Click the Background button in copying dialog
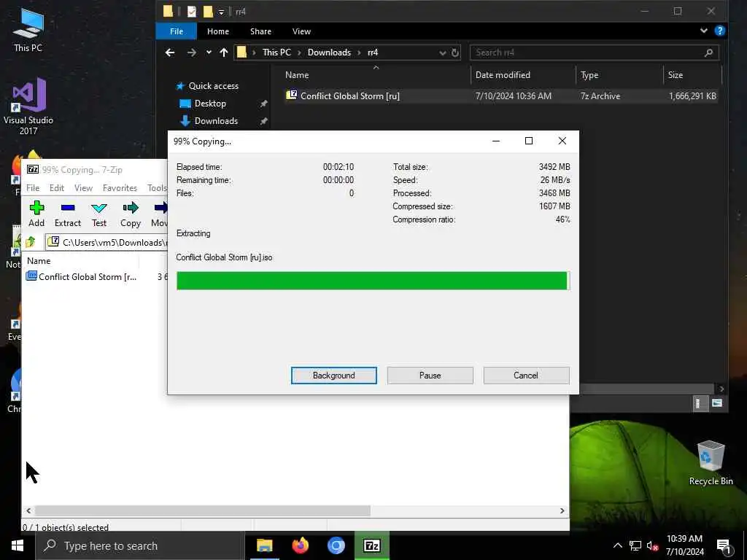This screenshot has width=747, height=560. [x=334, y=376]
